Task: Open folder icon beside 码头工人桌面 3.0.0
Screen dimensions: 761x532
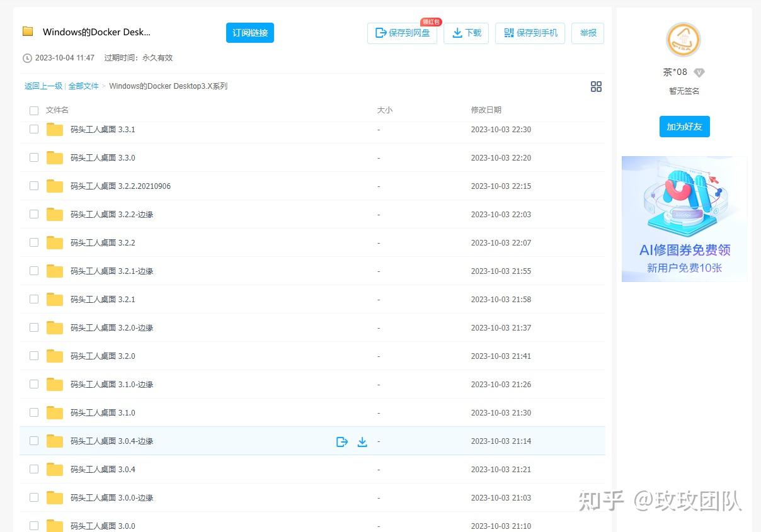Action: coord(54,526)
